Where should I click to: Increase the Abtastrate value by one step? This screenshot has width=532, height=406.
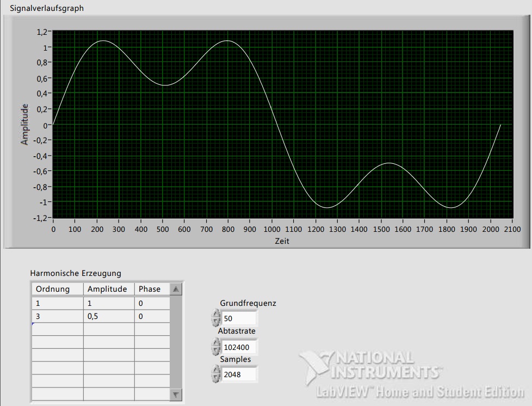coord(216,342)
